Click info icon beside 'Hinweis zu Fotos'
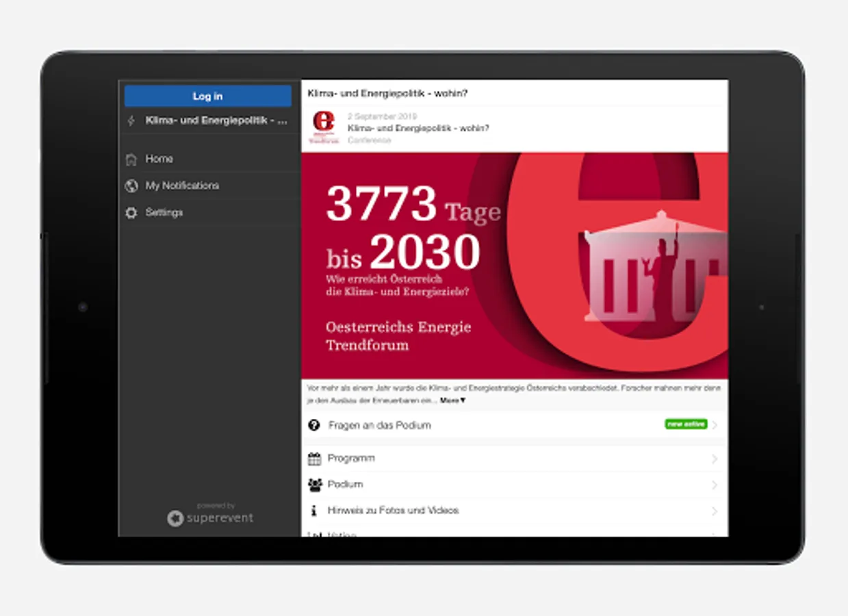Viewport: 848px width, 616px height. 314,511
